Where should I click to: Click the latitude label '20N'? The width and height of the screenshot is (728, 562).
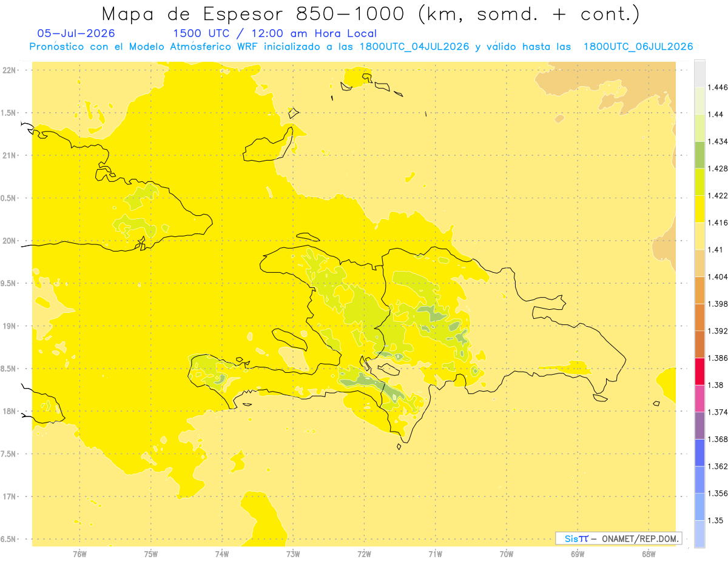10,241
